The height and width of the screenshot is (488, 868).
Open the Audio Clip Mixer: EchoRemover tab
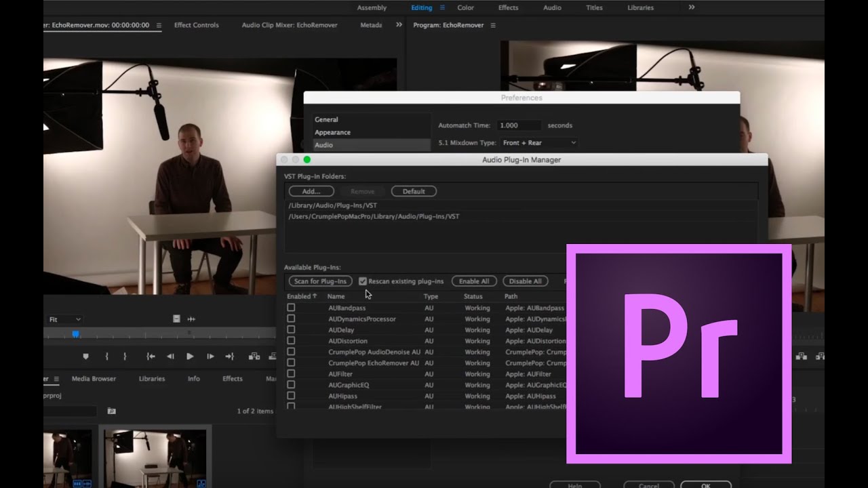290,25
